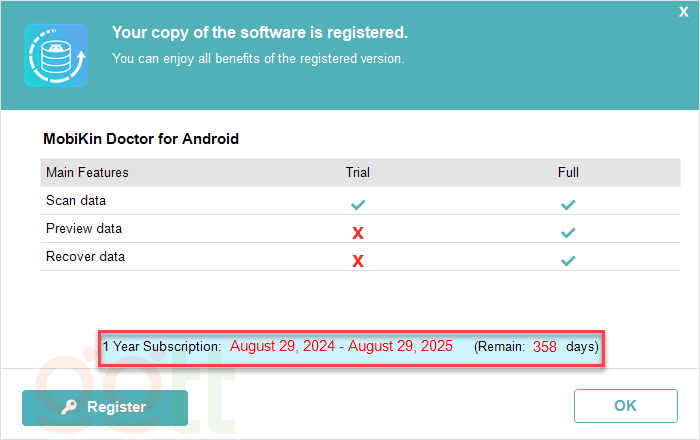
Task: Click the 358 remaining days number
Action: click(x=545, y=347)
